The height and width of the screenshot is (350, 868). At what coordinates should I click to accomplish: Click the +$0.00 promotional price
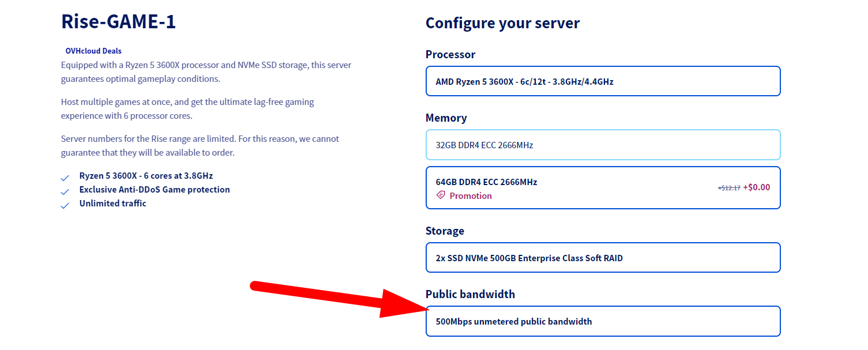point(756,187)
